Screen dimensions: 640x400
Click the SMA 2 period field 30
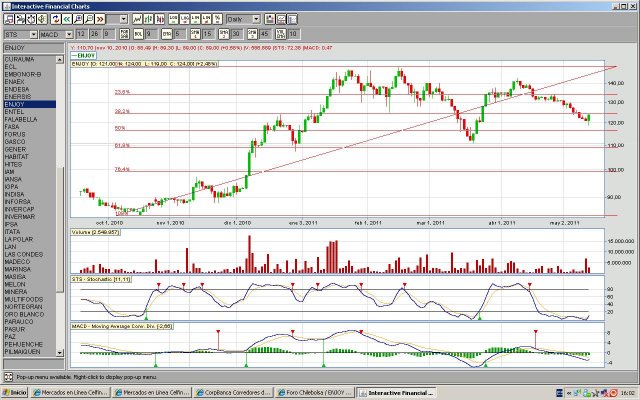236,34
